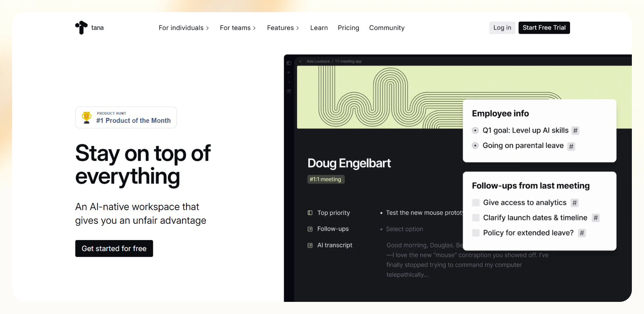This screenshot has width=644, height=314.
Task: Expand the Features menu
Action: 283,28
